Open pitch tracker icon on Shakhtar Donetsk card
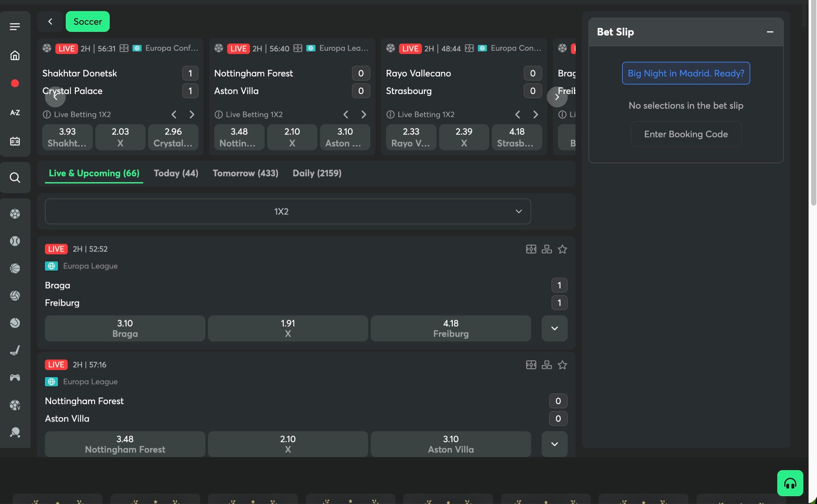817x504 pixels. point(124,48)
